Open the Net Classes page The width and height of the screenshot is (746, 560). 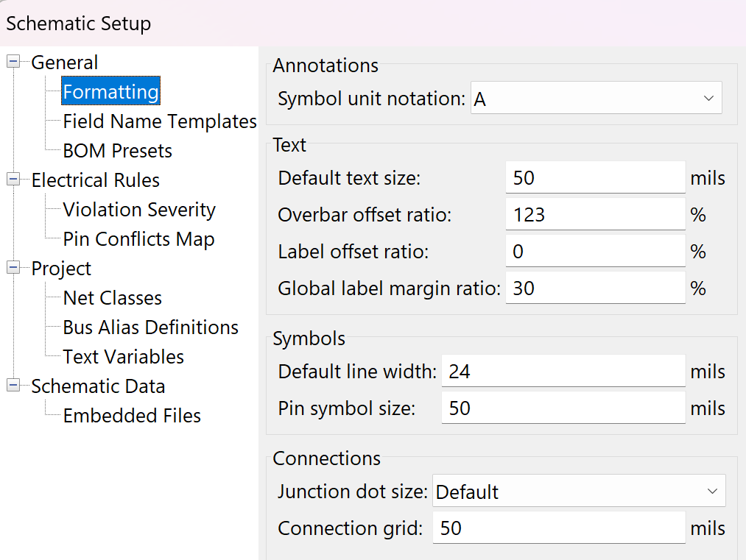(112, 298)
